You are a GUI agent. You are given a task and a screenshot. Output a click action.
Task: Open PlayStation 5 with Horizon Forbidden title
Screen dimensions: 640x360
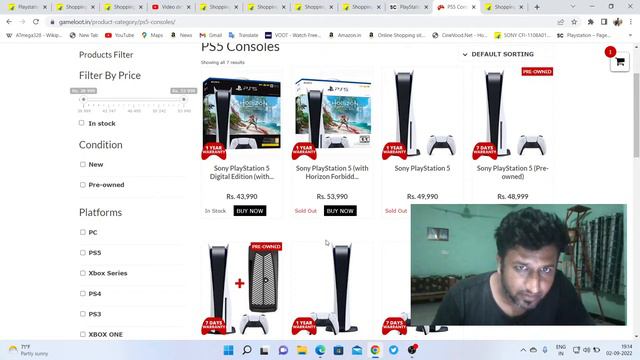pos(332,172)
